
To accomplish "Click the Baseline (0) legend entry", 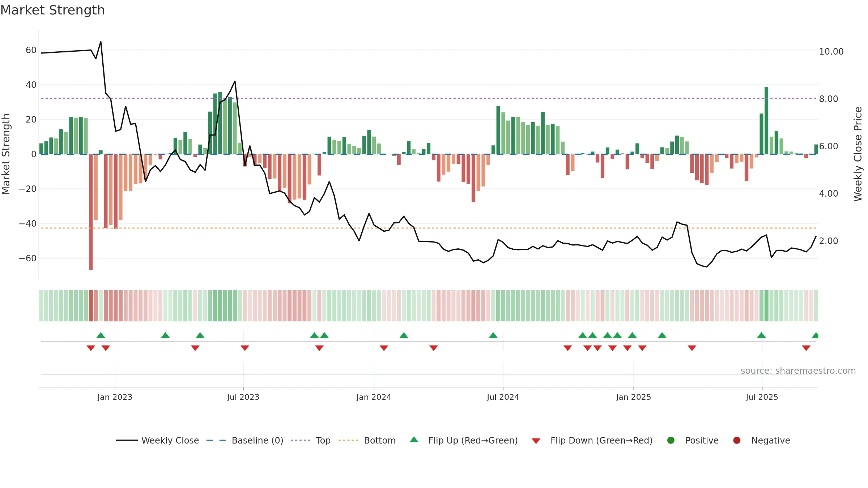I will point(244,440).
